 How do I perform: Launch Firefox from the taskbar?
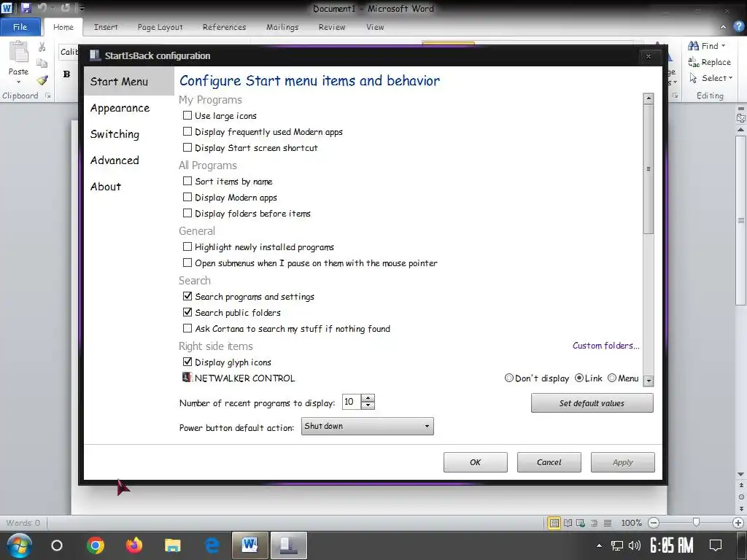[x=134, y=545]
